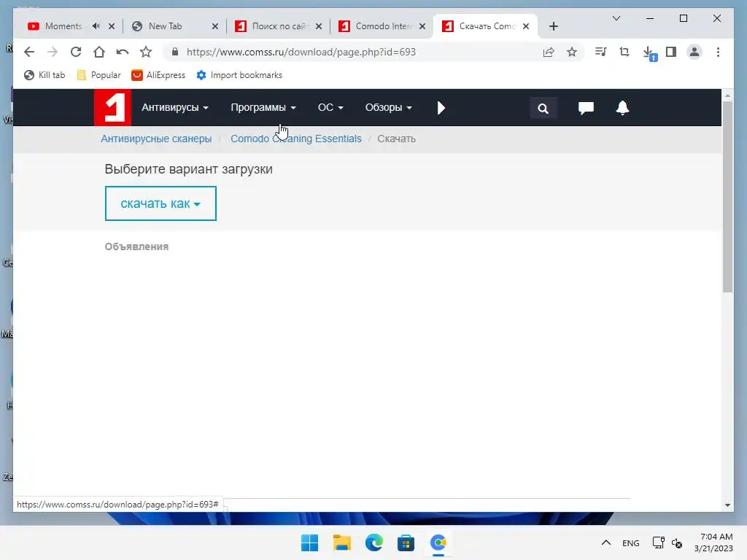
Task: Click the undo closed tab arrow icon
Action: (123, 52)
